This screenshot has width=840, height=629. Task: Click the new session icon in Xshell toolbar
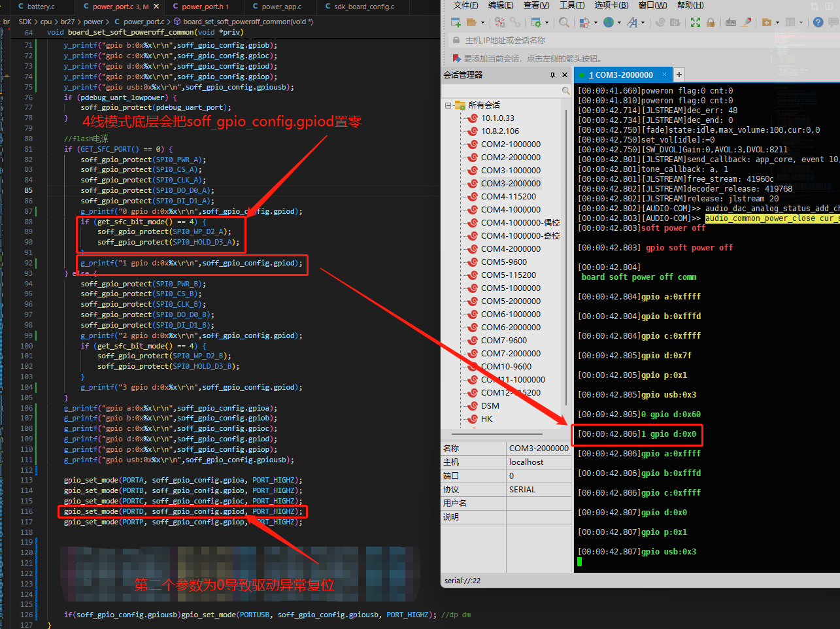pyautogui.click(x=456, y=22)
